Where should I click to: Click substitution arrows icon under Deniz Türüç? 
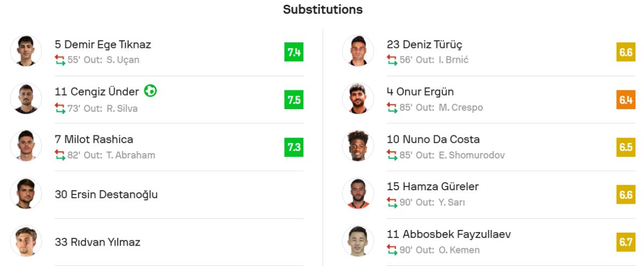[x=392, y=60]
